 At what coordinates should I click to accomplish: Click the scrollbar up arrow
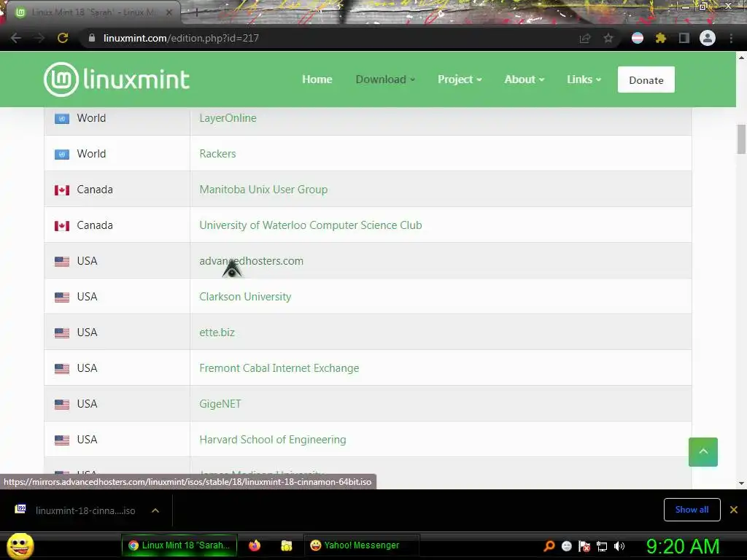point(741,58)
